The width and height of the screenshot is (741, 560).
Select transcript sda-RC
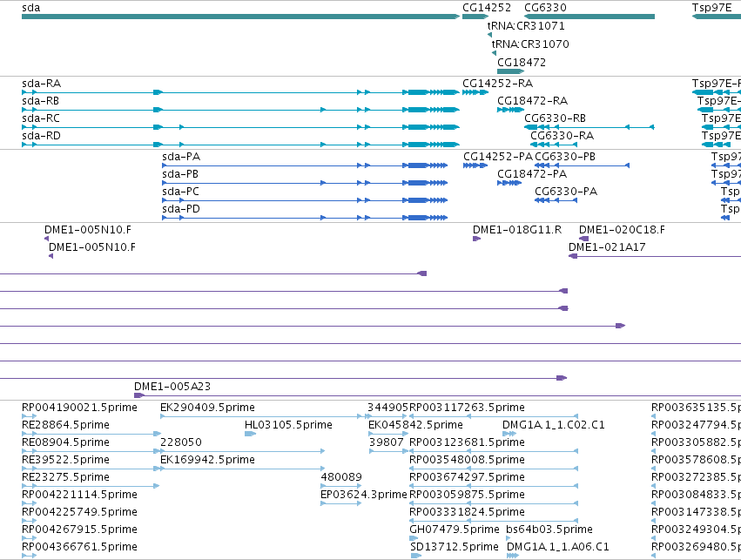(x=240, y=127)
